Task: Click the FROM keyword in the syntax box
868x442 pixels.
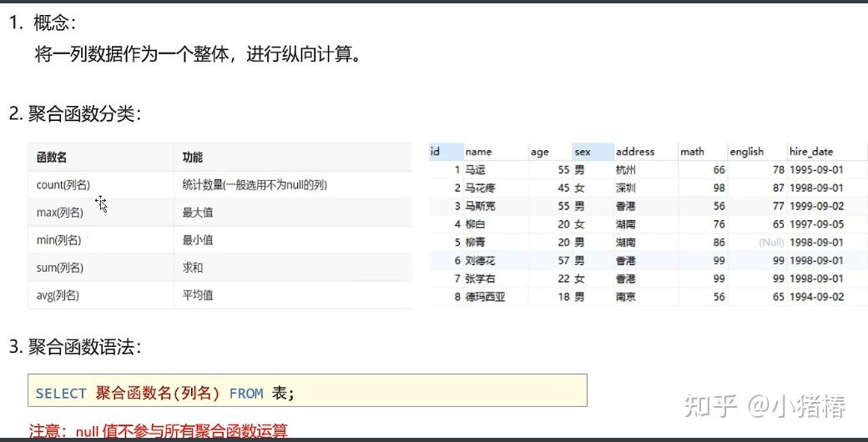Action: [246, 394]
